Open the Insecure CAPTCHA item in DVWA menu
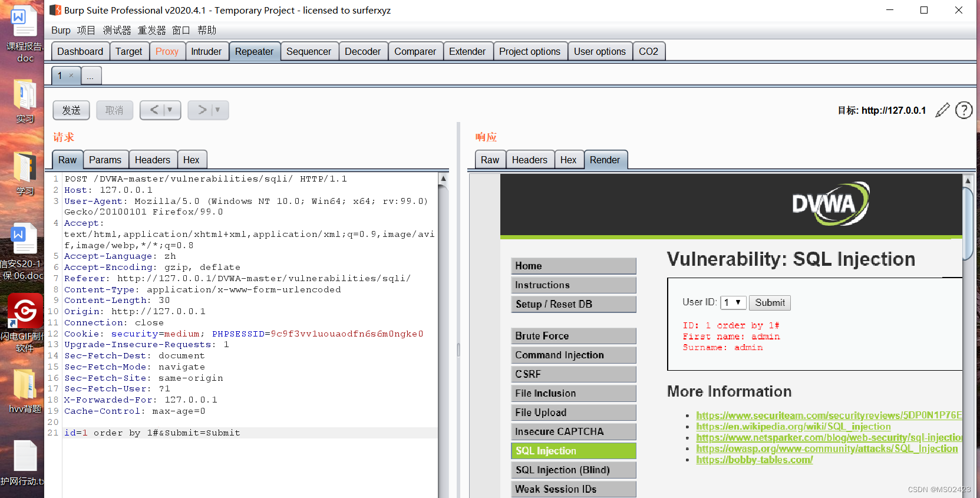The width and height of the screenshot is (980, 498). pos(574,431)
